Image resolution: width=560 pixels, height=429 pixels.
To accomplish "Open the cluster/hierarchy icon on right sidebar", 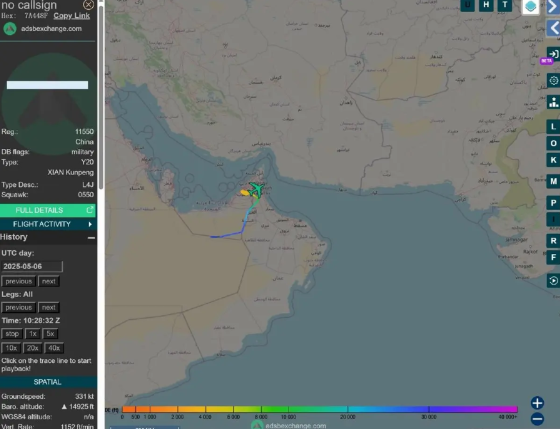I will 553,102.
